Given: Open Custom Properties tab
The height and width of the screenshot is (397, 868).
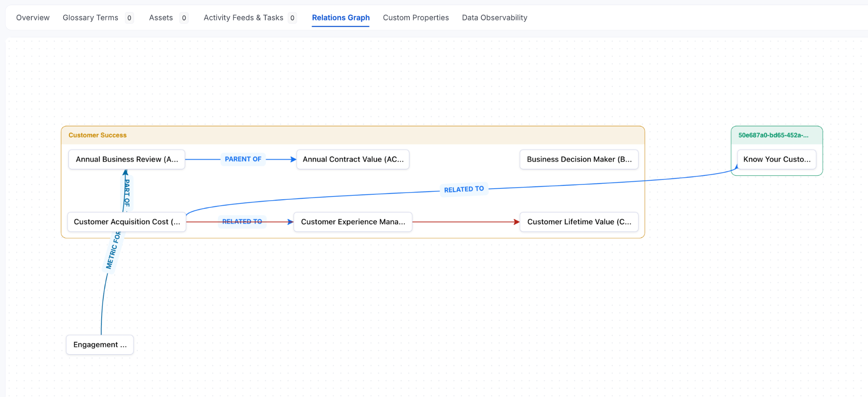Looking at the screenshot, I should 415,18.
